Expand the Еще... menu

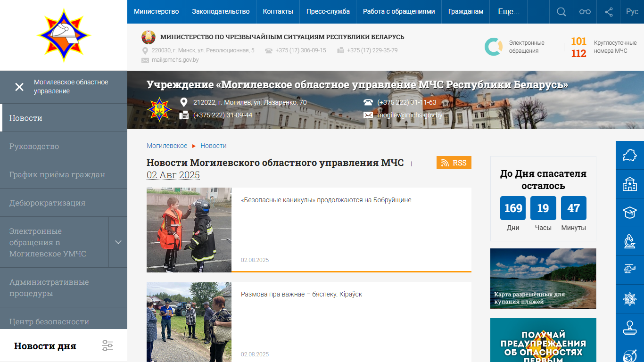pyautogui.click(x=509, y=12)
